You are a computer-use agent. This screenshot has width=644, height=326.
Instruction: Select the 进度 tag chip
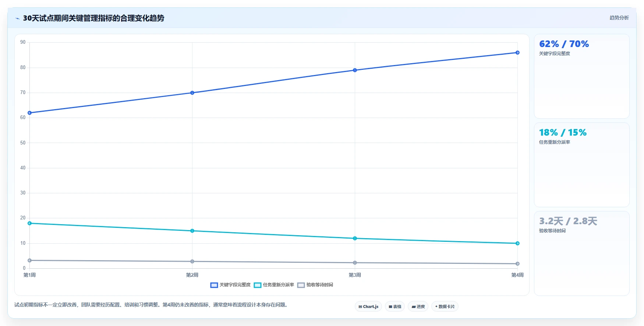tap(418, 307)
